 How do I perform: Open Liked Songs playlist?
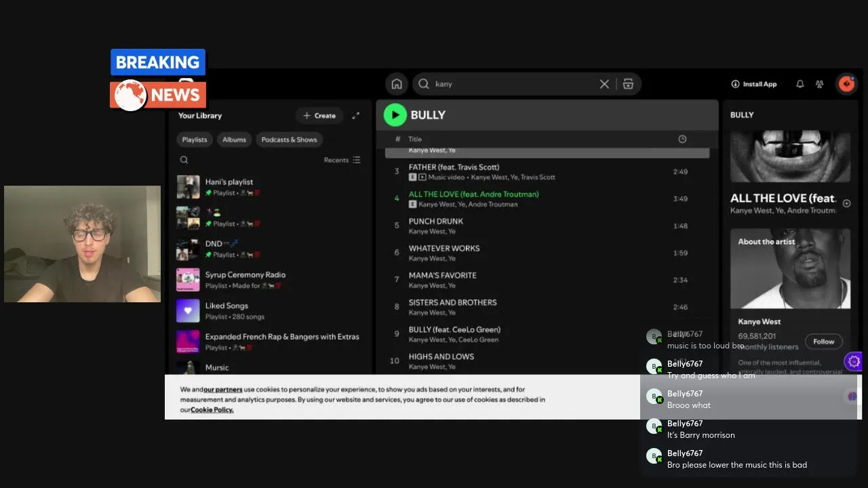click(x=270, y=311)
